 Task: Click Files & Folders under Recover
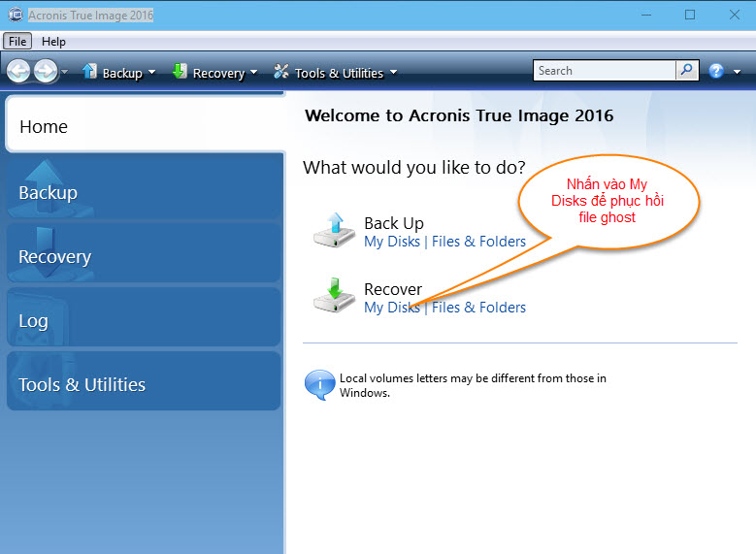click(x=478, y=308)
